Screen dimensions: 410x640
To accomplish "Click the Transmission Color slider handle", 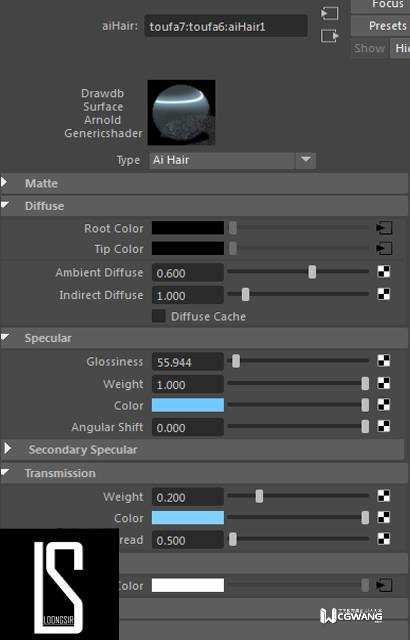I will coord(365,518).
